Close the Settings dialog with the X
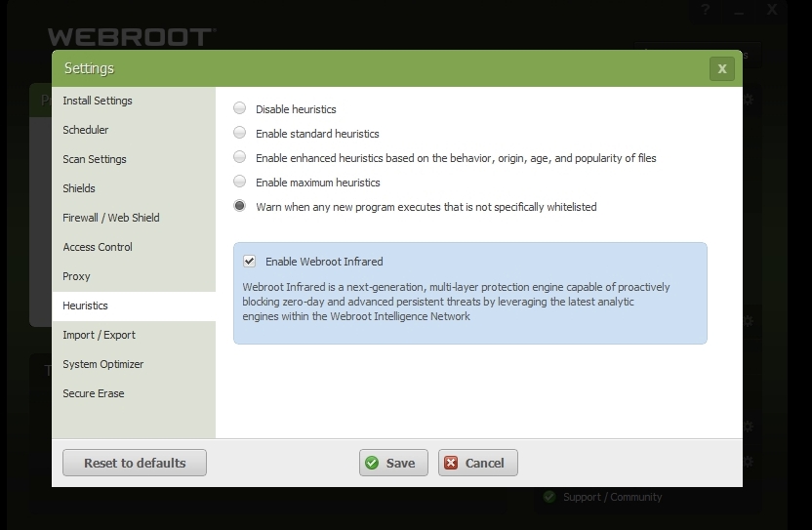The height and width of the screenshot is (530, 812). tap(721, 68)
